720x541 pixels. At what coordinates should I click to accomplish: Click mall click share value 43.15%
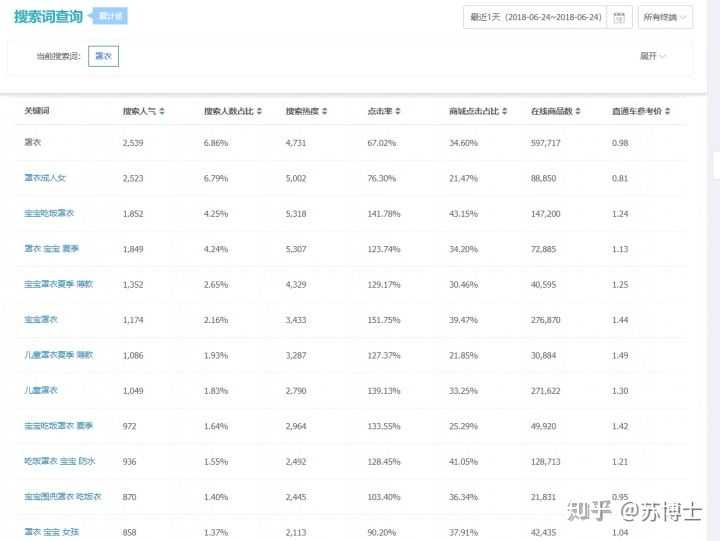[x=463, y=214]
